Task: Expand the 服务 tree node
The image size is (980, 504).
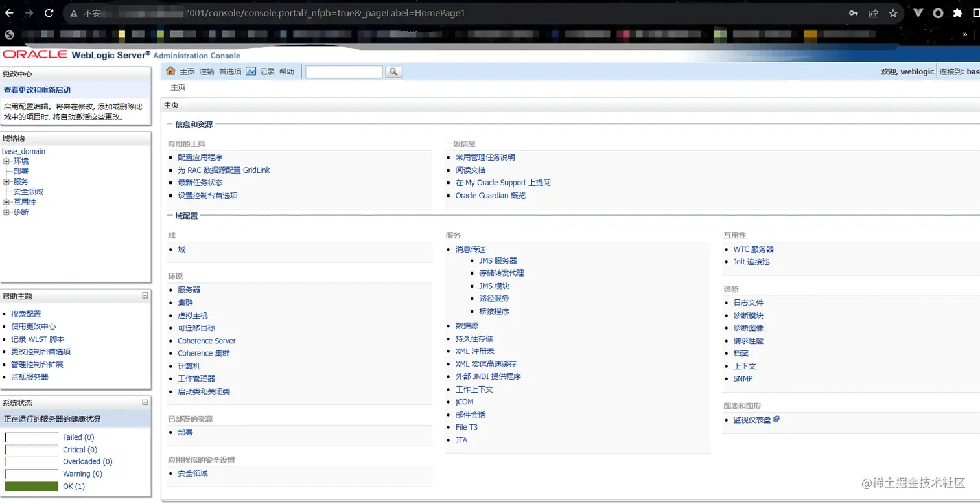Action: click(6, 182)
